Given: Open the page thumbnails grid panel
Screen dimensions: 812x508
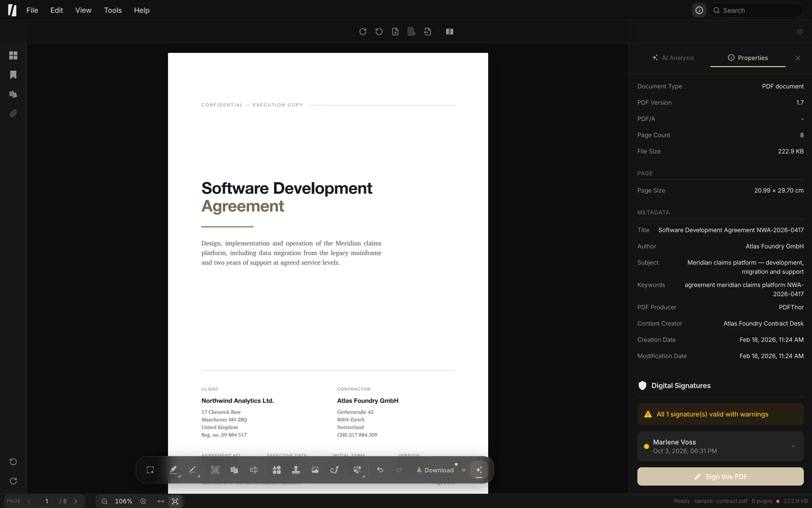Looking at the screenshot, I should [13, 55].
